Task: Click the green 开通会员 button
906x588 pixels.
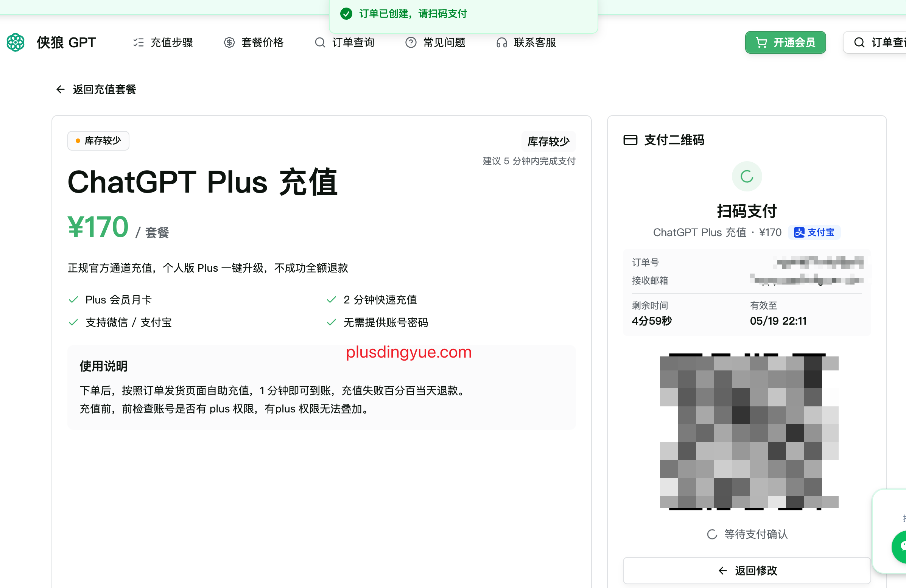Action: tap(785, 42)
